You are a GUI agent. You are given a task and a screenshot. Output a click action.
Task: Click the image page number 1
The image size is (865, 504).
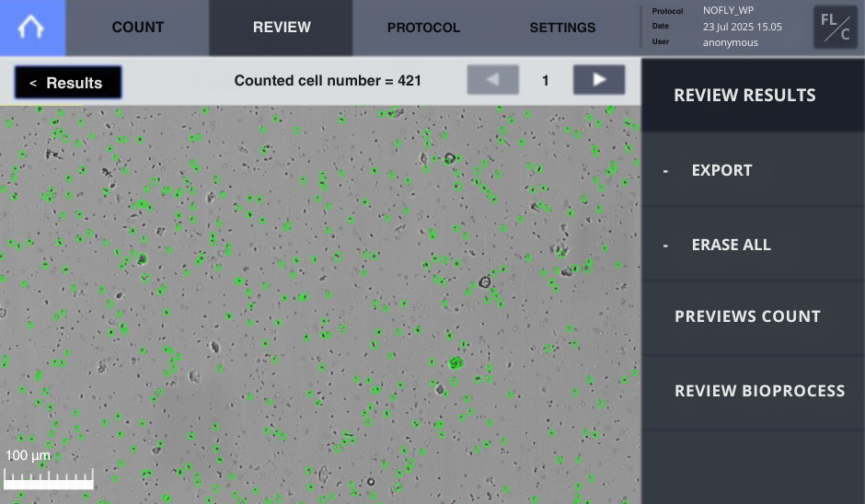[546, 81]
